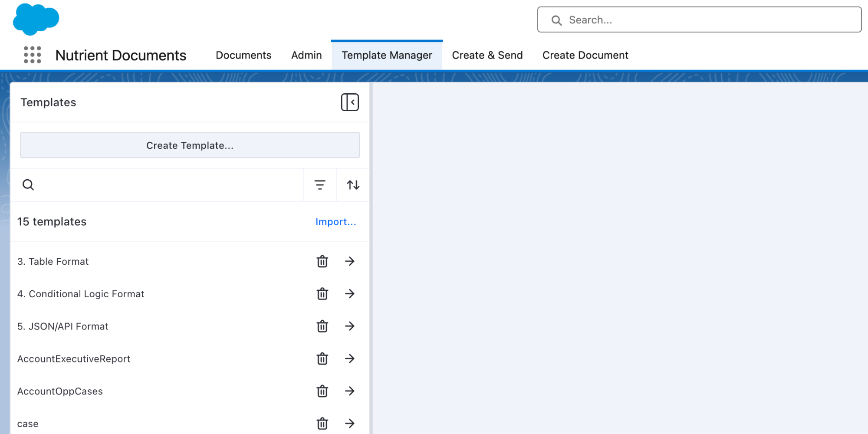This screenshot has width=868, height=434.
Task: Delete the AccountOppCases template
Action: (x=322, y=391)
